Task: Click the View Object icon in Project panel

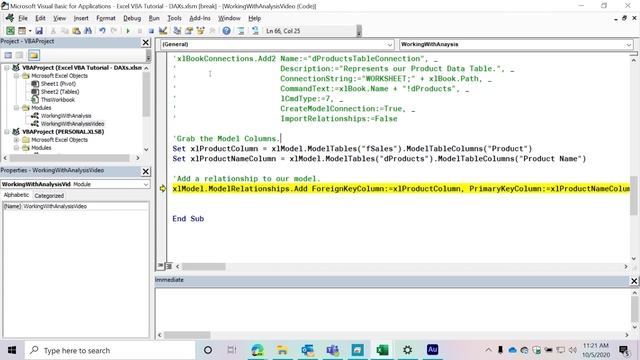Action: (20, 55)
